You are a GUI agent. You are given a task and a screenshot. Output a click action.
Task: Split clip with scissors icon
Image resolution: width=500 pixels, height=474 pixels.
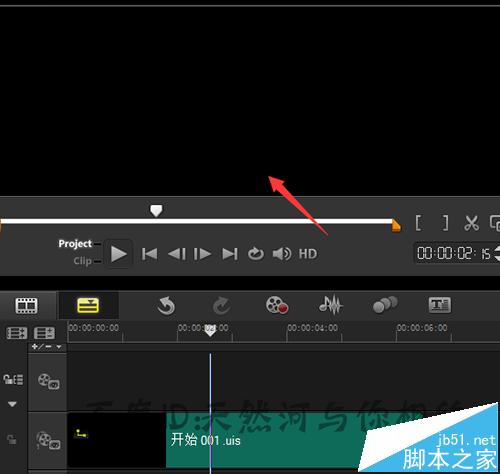coord(471,223)
